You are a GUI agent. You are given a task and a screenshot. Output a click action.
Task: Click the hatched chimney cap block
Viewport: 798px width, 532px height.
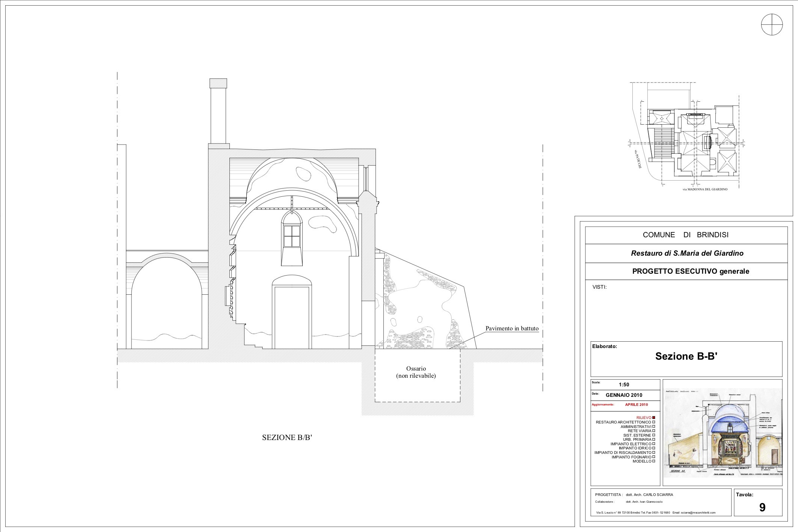pyautogui.click(x=218, y=83)
